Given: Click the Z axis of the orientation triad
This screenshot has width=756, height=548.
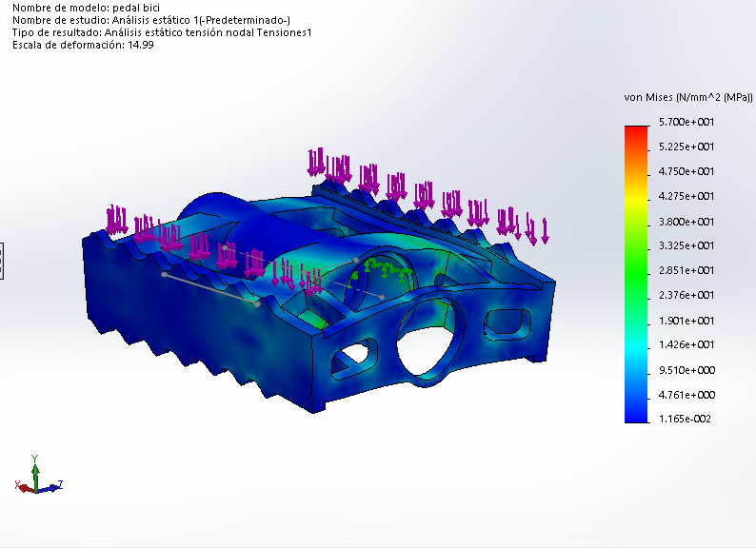Looking at the screenshot, I should [x=51, y=487].
